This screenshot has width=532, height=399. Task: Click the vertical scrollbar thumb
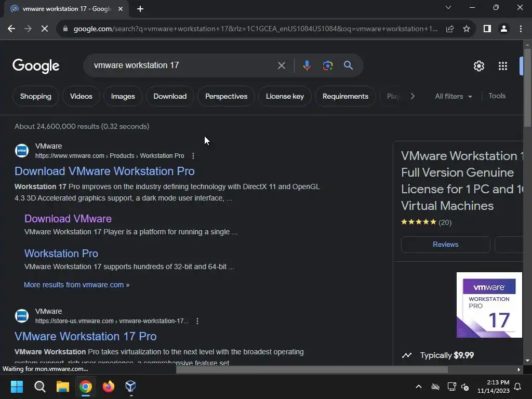pos(527,87)
